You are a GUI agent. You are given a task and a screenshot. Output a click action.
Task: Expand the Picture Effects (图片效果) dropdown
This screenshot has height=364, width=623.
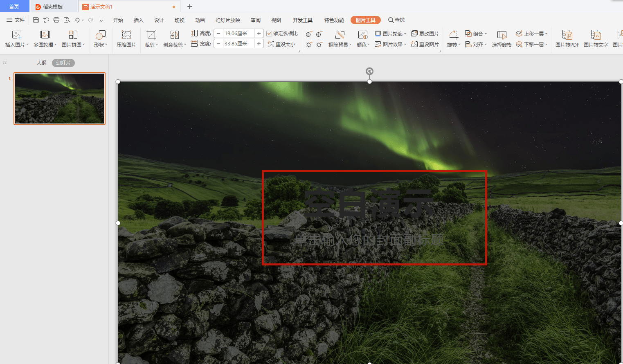tap(391, 44)
